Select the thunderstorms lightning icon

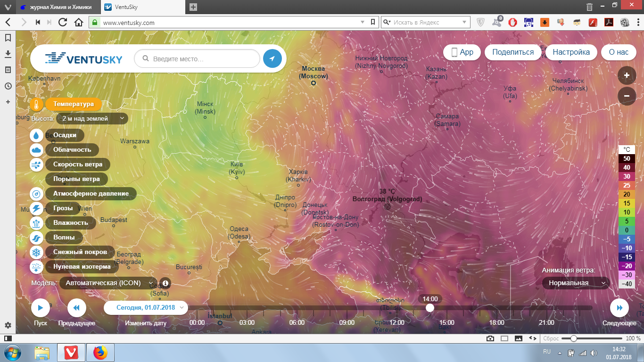pos(37,208)
